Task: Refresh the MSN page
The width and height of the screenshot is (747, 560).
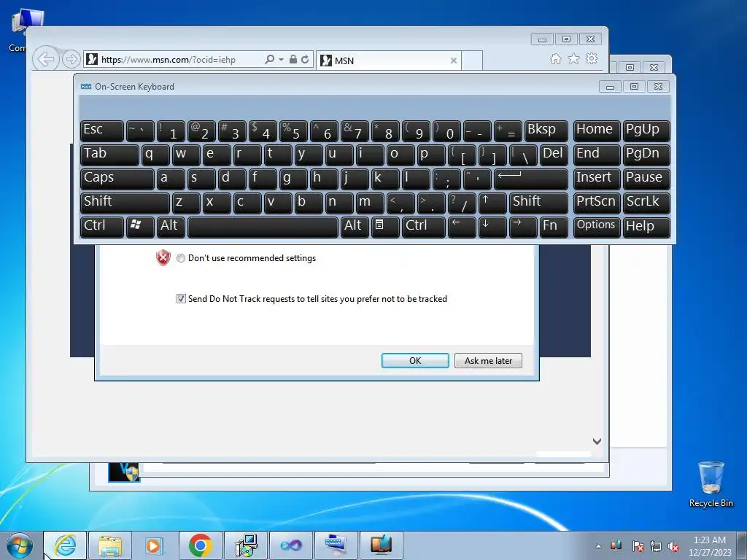Action: point(305,59)
